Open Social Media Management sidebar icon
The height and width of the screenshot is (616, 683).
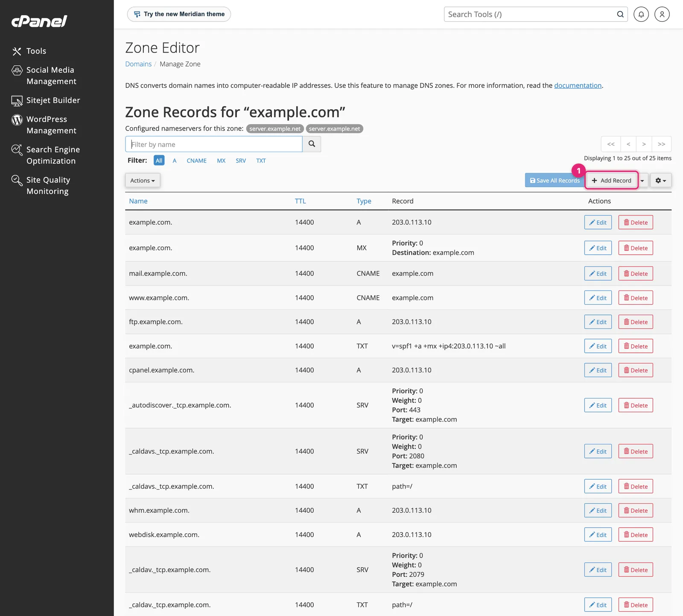[x=17, y=70]
